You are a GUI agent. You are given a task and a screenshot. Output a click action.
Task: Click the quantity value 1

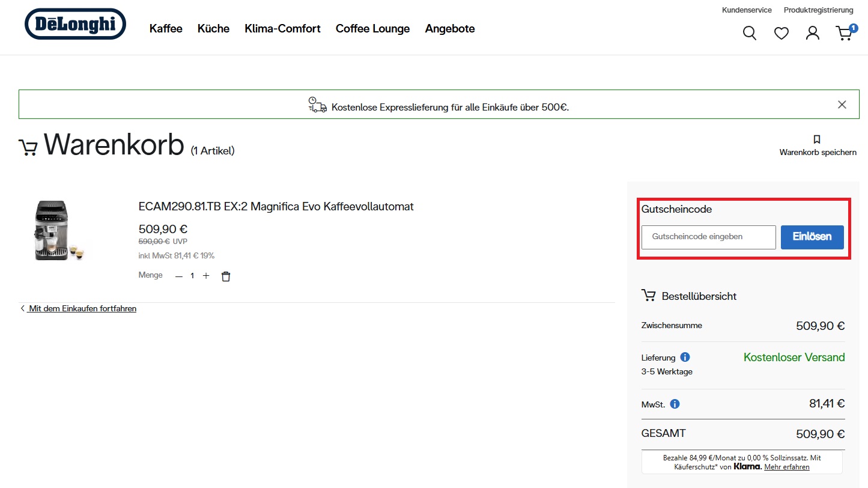click(x=192, y=276)
